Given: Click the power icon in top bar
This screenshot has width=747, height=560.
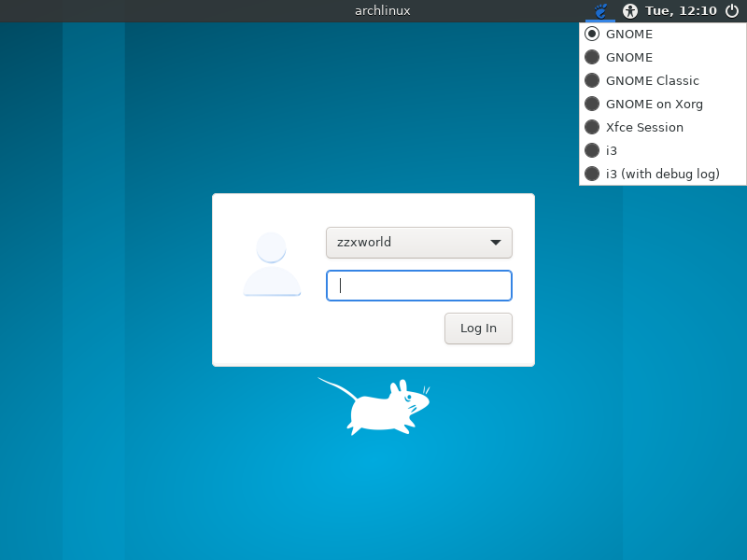Looking at the screenshot, I should point(734,10).
